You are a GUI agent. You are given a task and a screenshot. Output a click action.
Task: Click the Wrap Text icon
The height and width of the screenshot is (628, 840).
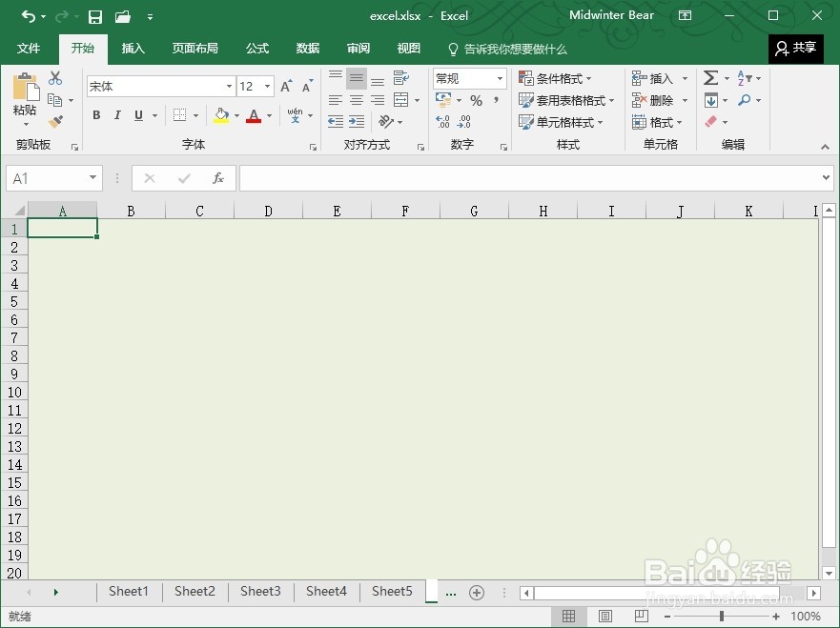pos(400,78)
